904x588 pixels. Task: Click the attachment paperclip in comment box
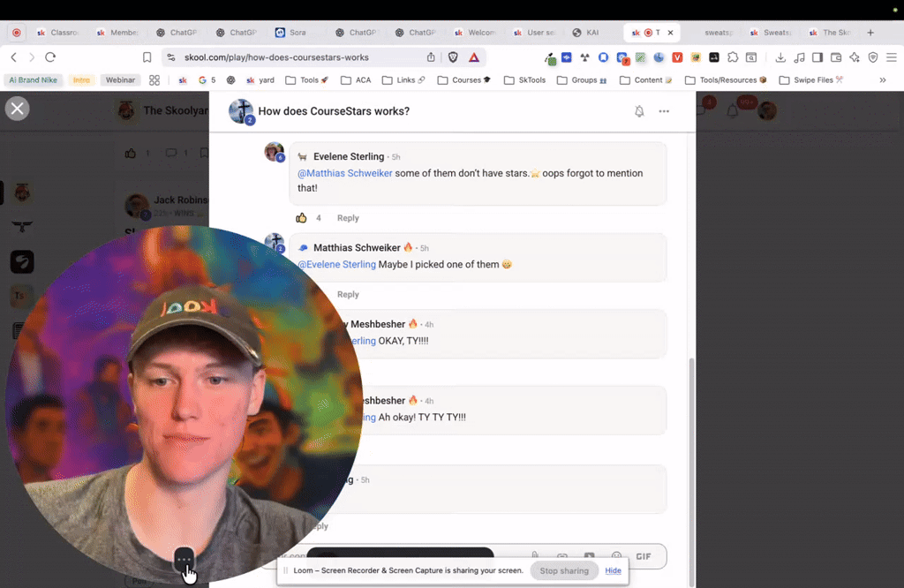click(x=535, y=555)
